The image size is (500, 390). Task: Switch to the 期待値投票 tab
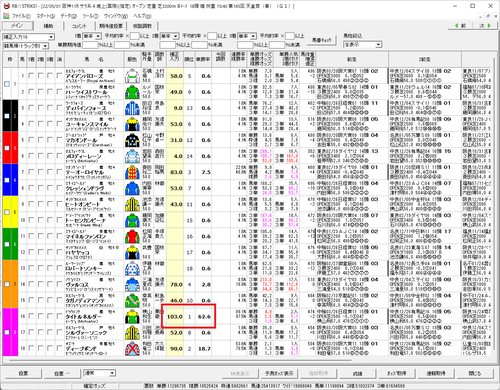tap(111, 26)
